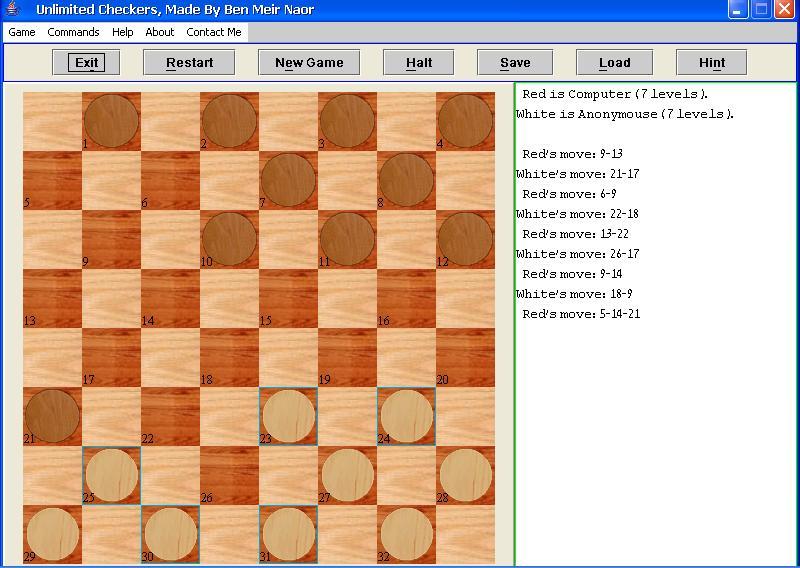Select the white piece on square 24

tap(407, 416)
